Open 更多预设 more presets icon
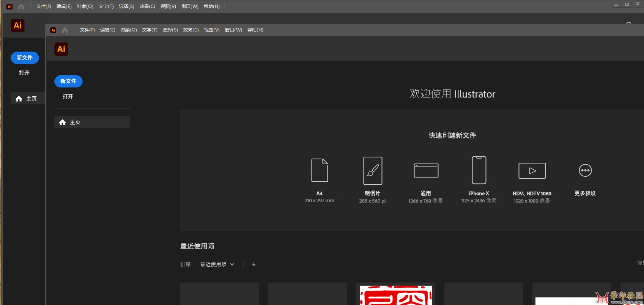644x305 pixels. point(585,170)
